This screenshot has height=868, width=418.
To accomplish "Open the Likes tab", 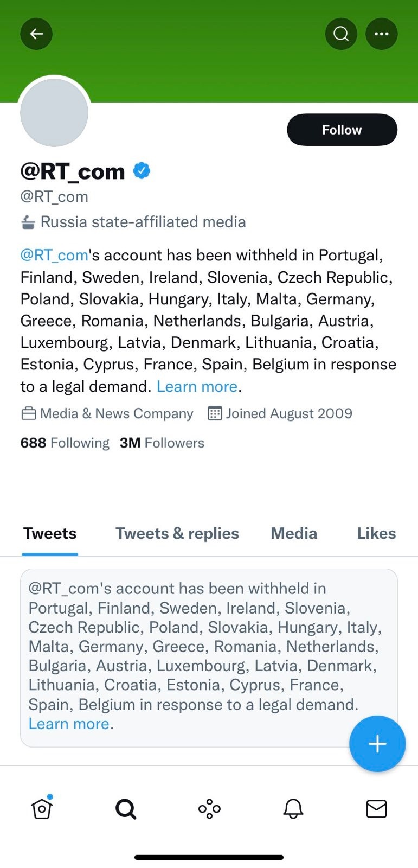I will pyautogui.click(x=376, y=533).
